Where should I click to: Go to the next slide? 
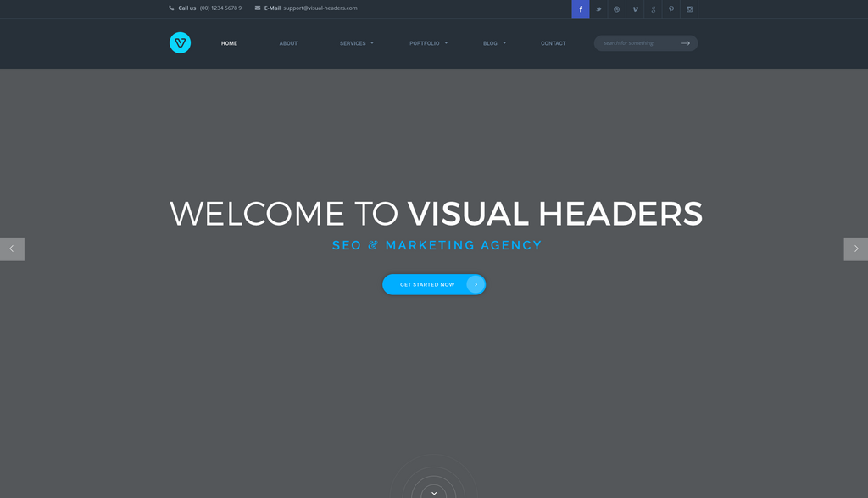(856, 249)
